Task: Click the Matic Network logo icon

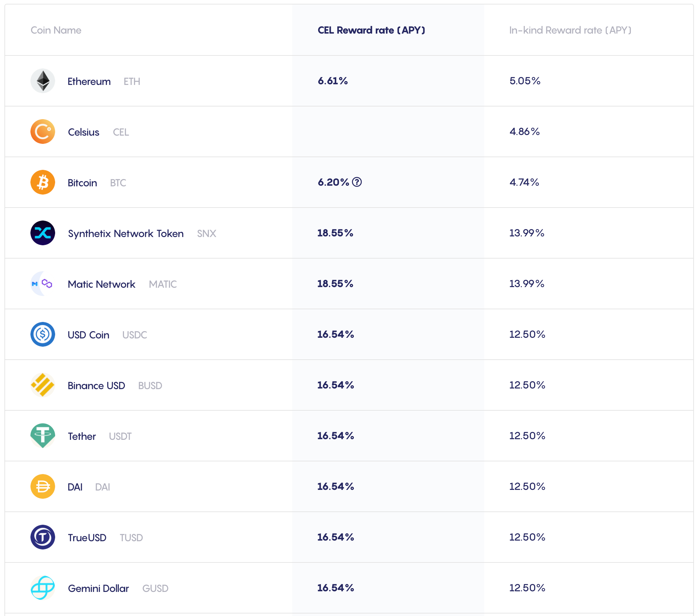Action: (43, 284)
